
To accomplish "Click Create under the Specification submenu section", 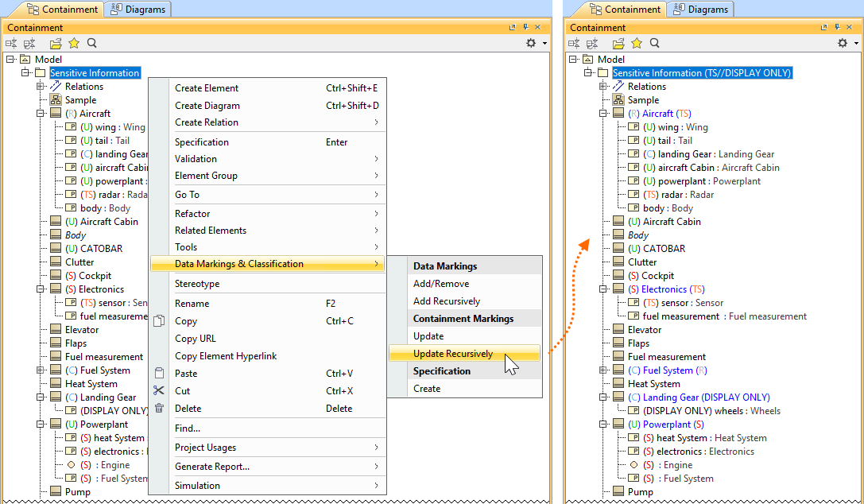I will tap(427, 389).
